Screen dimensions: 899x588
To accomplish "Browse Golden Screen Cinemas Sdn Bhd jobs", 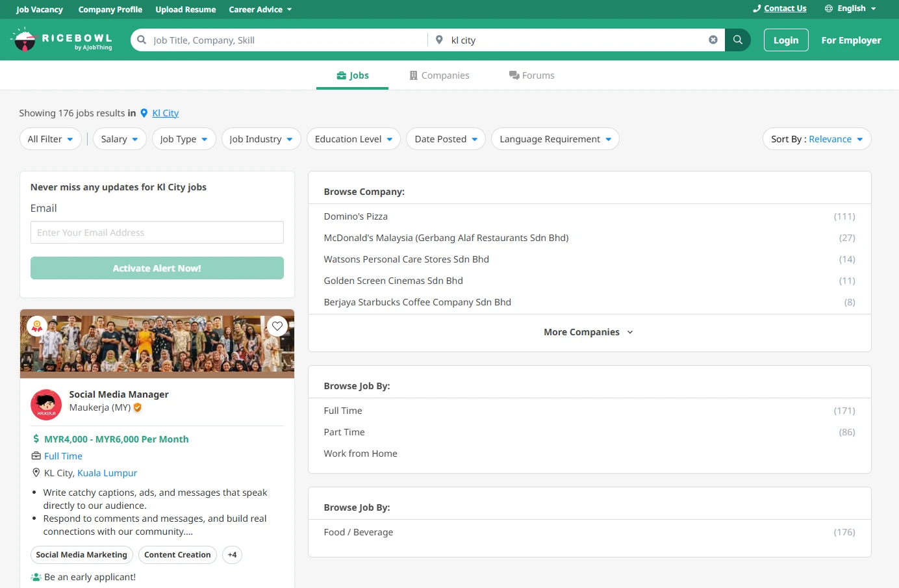I will [589, 281].
